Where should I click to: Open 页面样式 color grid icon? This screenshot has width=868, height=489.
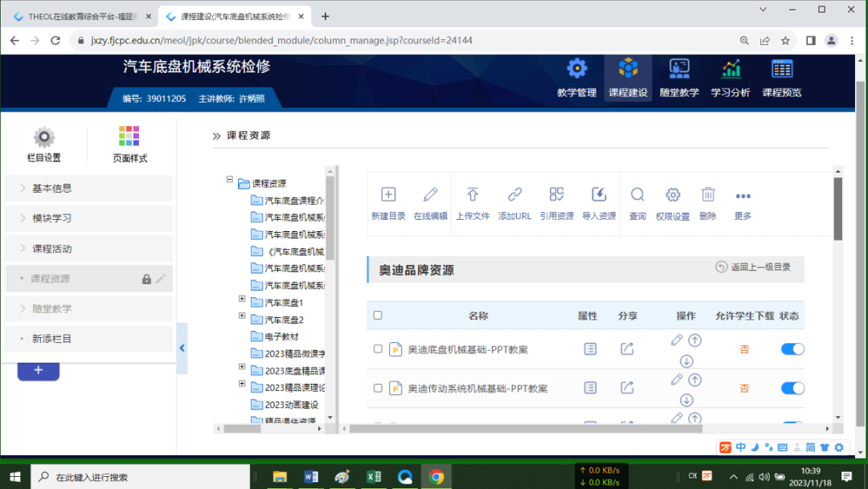coord(129,136)
